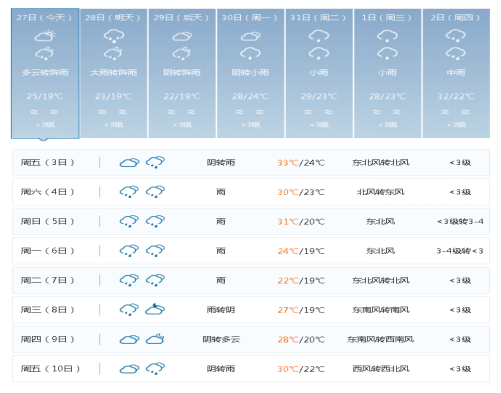Click the 2日 (周四) moderate rain icon

(x=456, y=35)
